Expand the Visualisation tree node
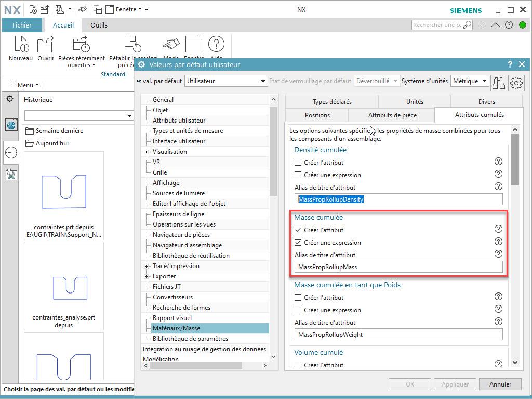The height and width of the screenshot is (399, 532). (x=147, y=152)
